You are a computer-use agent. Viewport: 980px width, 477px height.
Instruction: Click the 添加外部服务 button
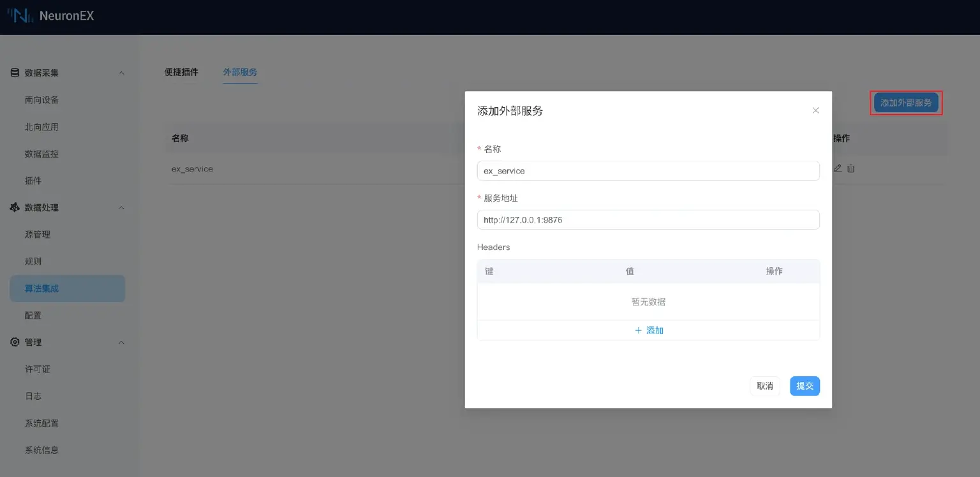point(906,103)
